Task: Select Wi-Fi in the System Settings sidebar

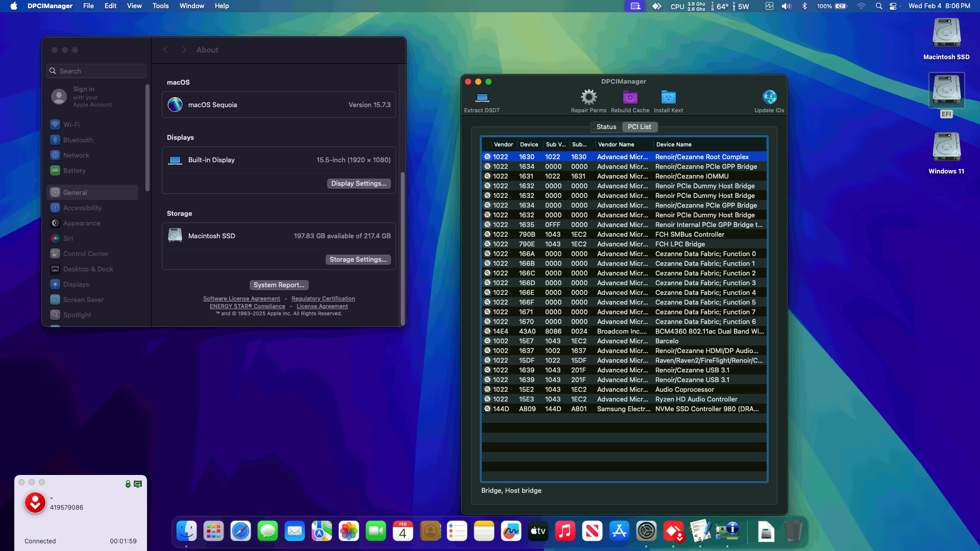Action: pyautogui.click(x=92, y=124)
